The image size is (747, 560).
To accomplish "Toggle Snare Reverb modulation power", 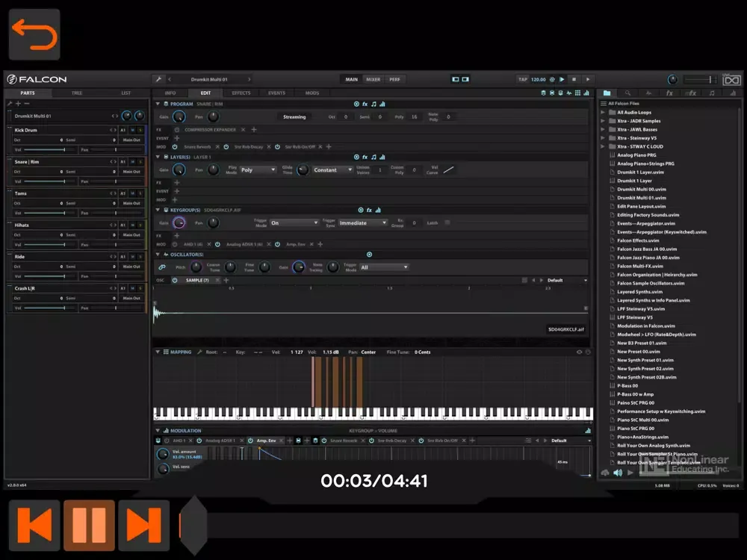I will pyautogui.click(x=175, y=147).
